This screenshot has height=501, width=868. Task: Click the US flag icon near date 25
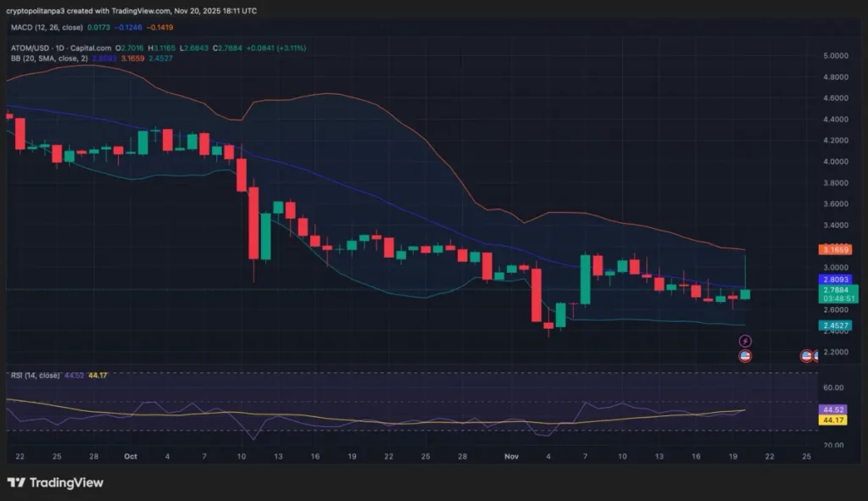coord(807,356)
